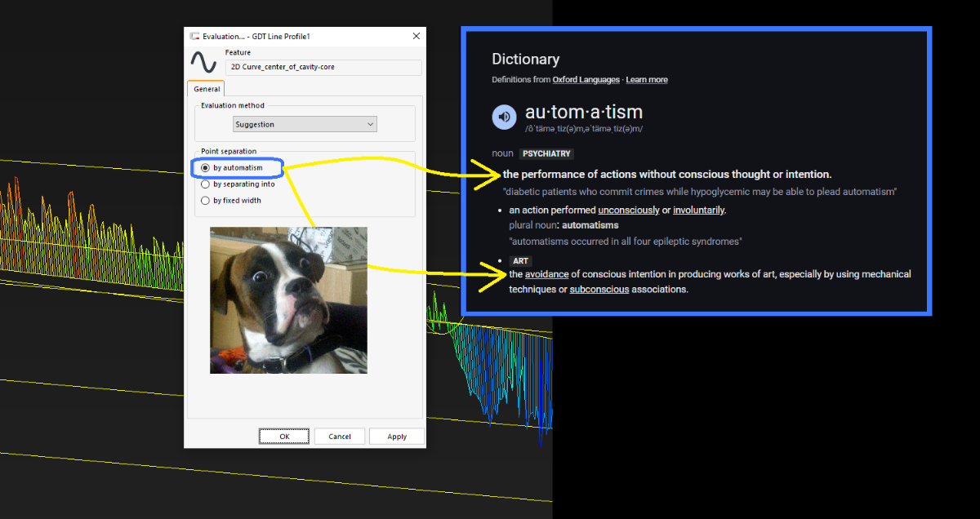Screen dimensions: 980x519
Task: Open the 'unconsciously' word link
Action: 629,211
